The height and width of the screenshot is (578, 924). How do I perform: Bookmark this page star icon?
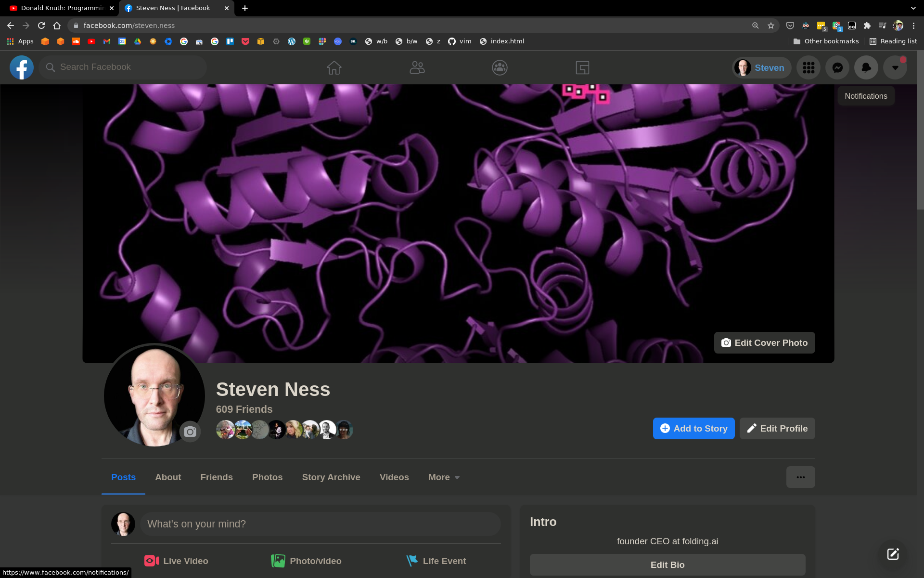(x=771, y=26)
